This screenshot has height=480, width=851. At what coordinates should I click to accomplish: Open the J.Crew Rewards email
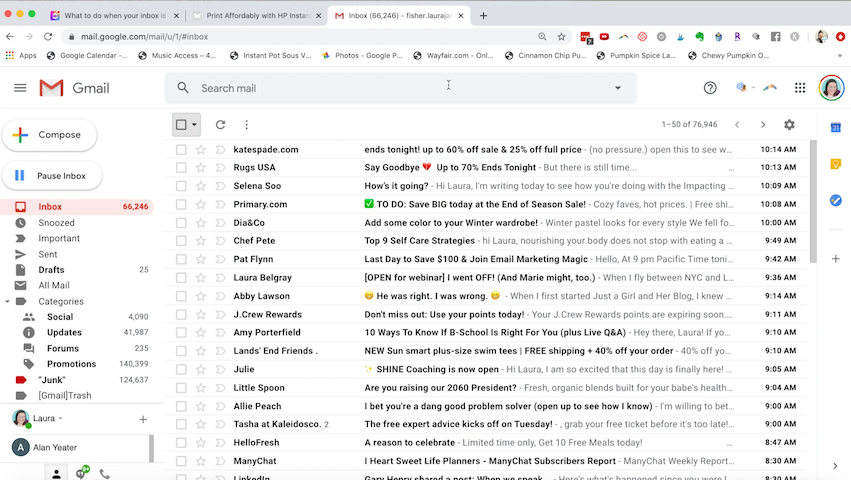[x=486, y=314]
